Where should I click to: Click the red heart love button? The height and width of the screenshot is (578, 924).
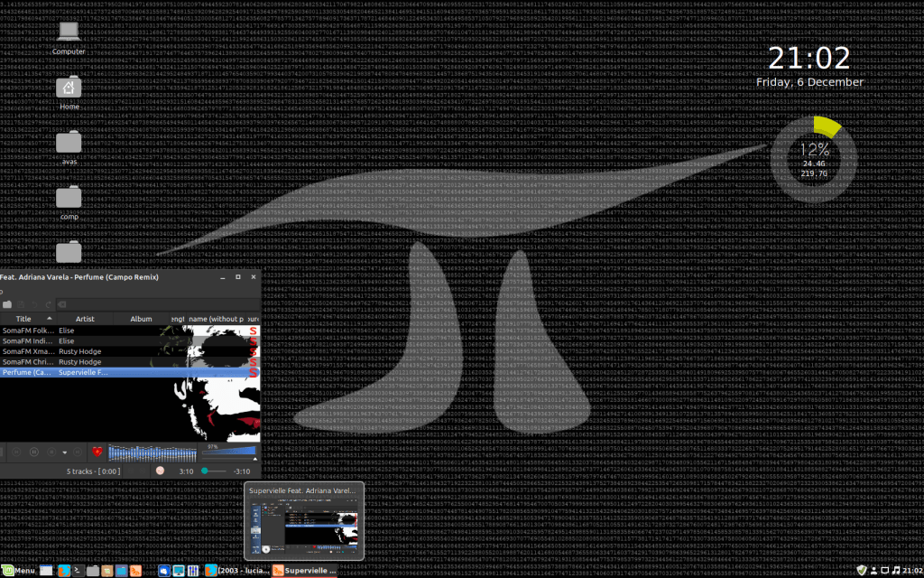tap(97, 452)
